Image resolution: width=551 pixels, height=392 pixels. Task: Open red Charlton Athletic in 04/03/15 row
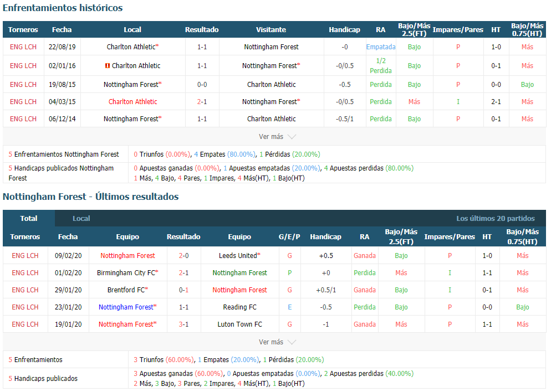[x=133, y=102]
